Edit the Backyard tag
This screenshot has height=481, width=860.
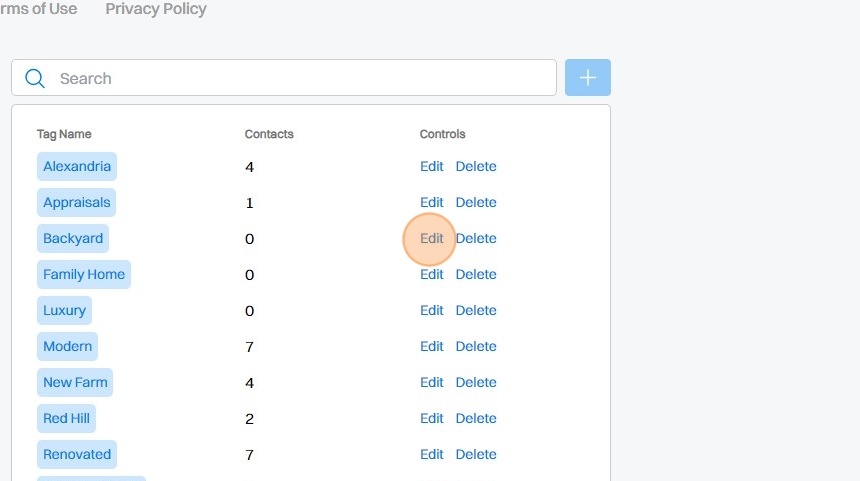point(431,238)
